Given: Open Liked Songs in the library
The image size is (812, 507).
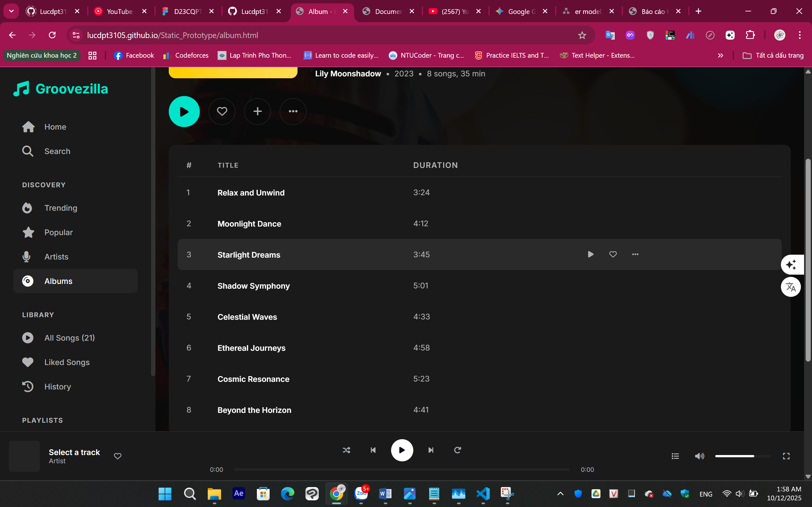Looking at the screenshot, I should point(67,362).
